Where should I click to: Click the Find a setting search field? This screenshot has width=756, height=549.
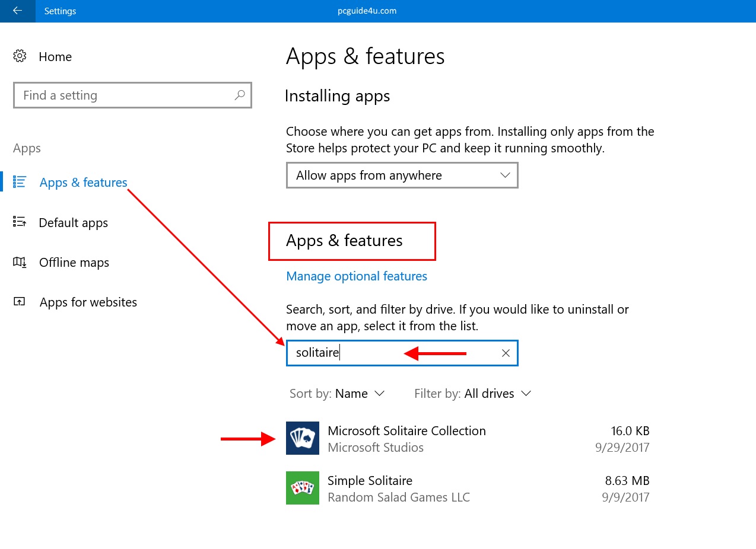coord(125,95)
